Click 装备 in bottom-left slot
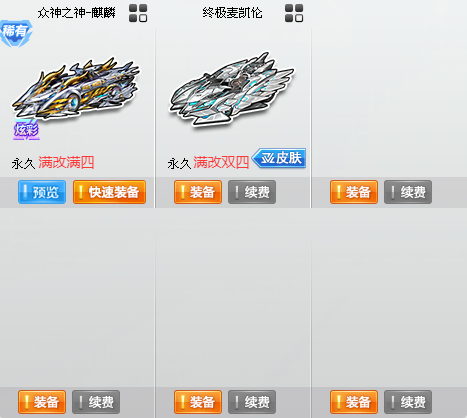The width and height of the screenshot is (467, 418). [42, 402]
